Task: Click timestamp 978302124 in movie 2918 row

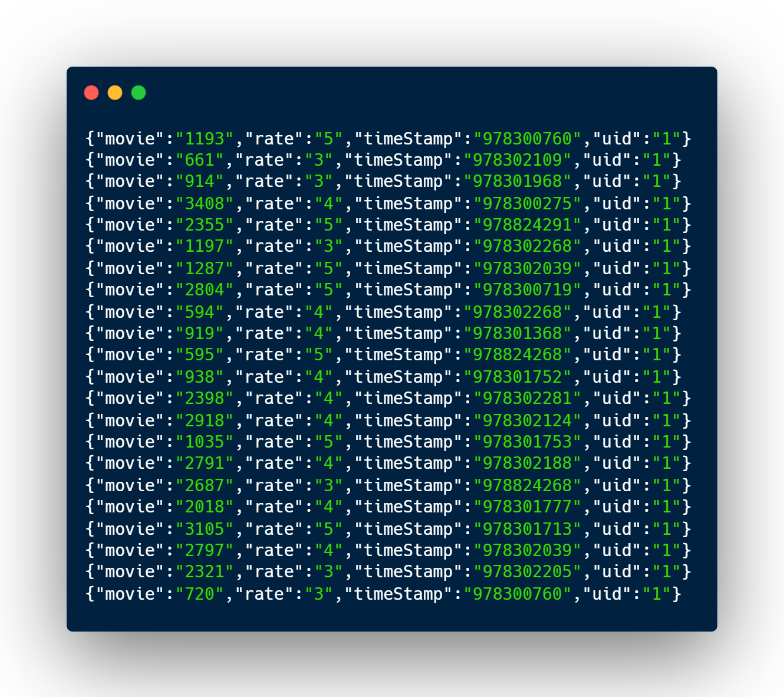Action: [x=528, y=420]
